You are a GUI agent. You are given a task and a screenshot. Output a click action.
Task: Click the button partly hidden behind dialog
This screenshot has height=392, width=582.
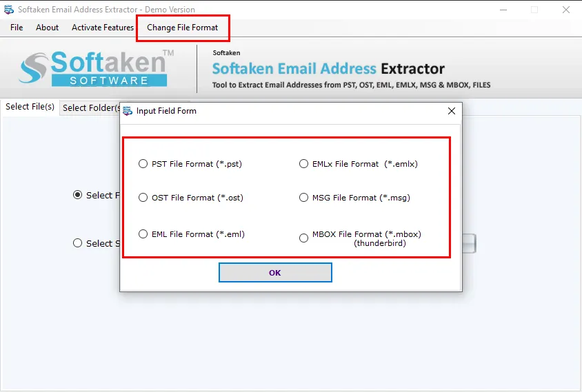point(469,243)
